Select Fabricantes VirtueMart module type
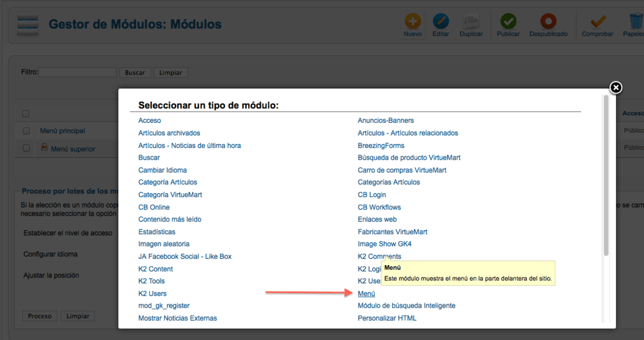 [392, 232]
